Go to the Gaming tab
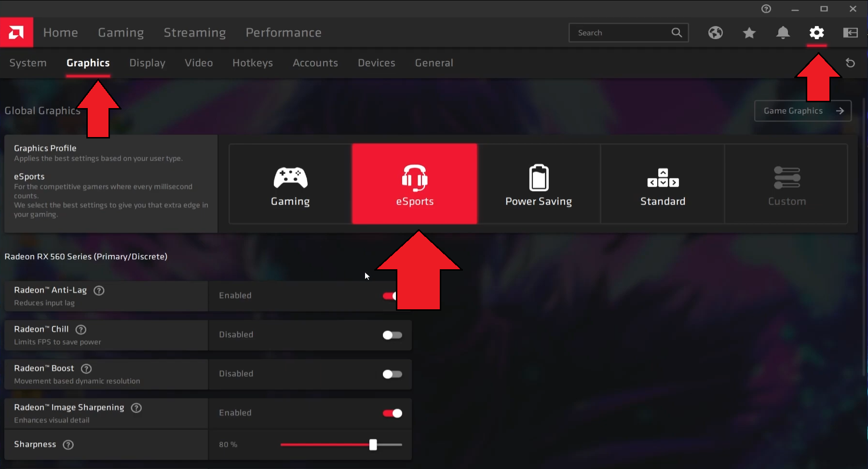The height and width of the screenshot is (469, 868). click(121, 32)
